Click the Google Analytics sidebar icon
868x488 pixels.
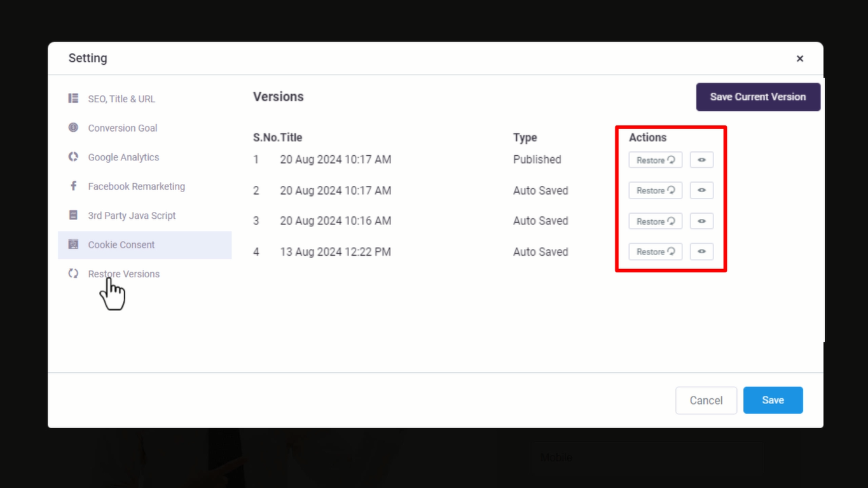(x=73, y=157)
